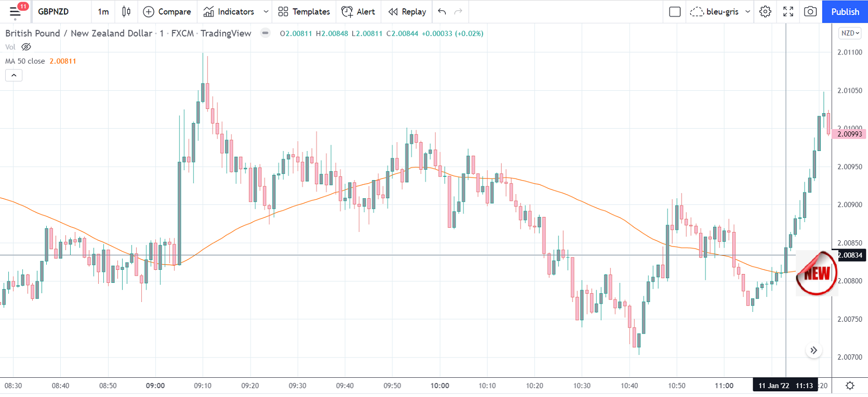Viewport: 868px width, 397px height.
Task: Enter fullscreen mode
Action: [788, 11]
